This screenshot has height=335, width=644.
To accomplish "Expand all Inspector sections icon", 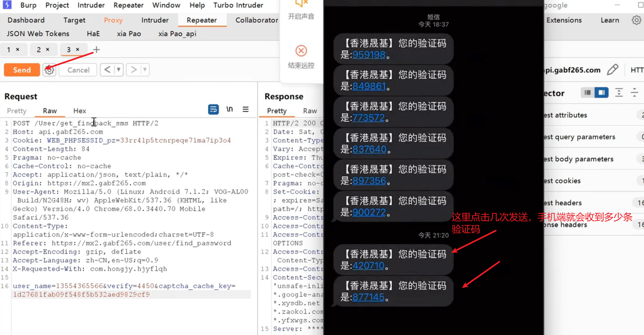I will [x=619, y=93].
